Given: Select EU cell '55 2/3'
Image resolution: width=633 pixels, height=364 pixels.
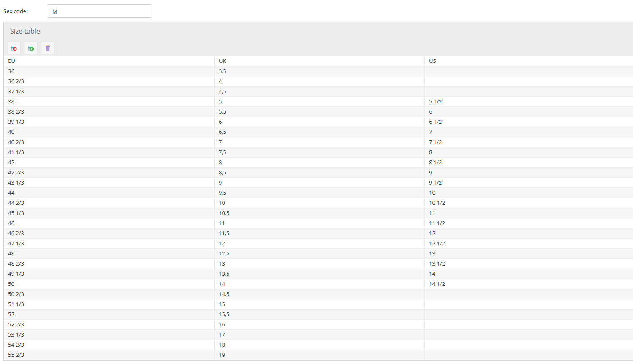Looking at the screenshot, I should tap(109, 355).
